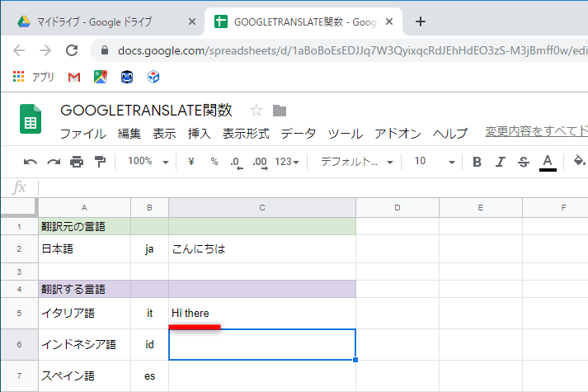The height and width of the screenshot is (392, 588).
Task: Open the ツール menu
Action: tap(345, 133)
